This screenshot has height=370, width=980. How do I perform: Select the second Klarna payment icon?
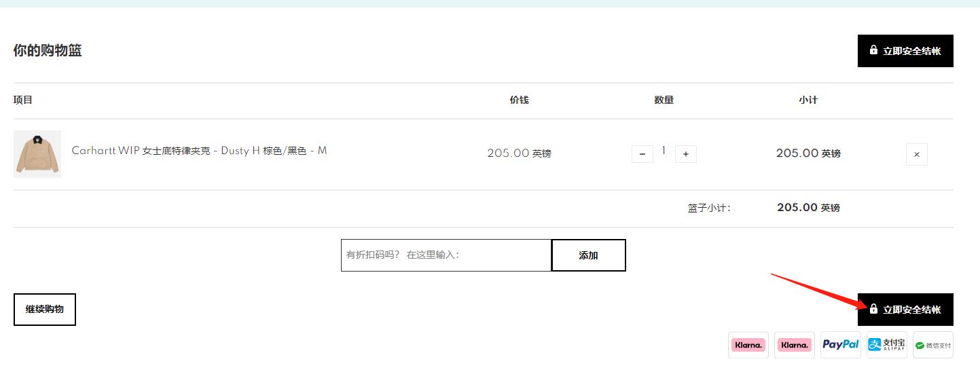click(795, 345)
